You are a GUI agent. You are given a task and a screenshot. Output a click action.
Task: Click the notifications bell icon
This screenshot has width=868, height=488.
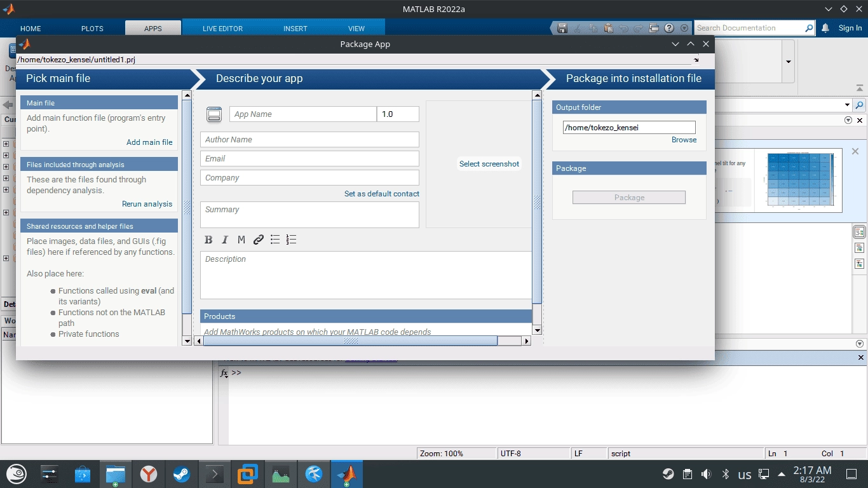coord(825,28)
